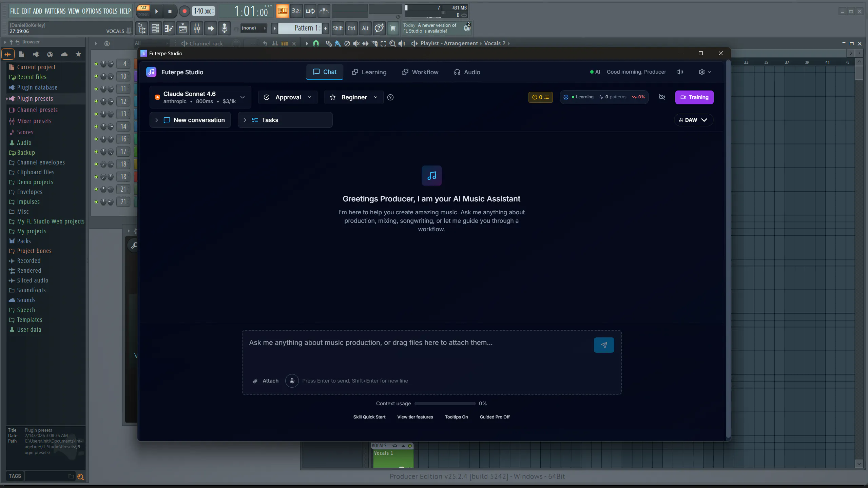Click the Context usage progress bar

point(445,404)
